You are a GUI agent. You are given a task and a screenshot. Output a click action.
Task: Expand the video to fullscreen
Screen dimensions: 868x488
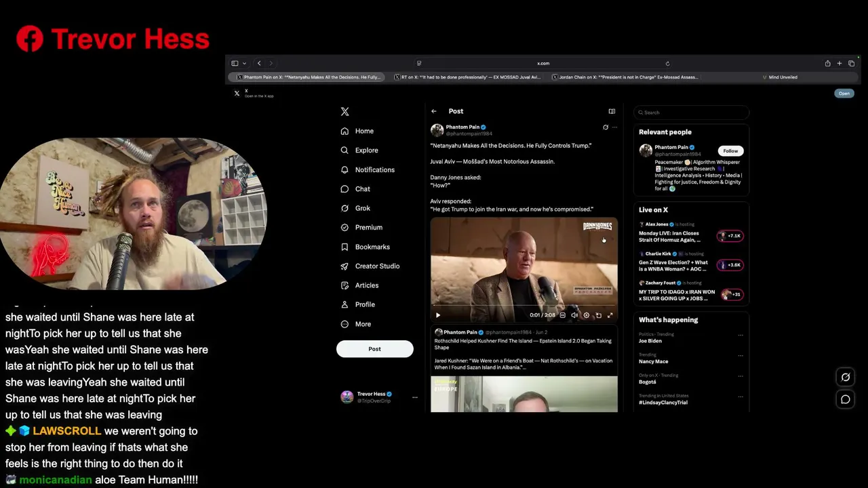[610, 315]
